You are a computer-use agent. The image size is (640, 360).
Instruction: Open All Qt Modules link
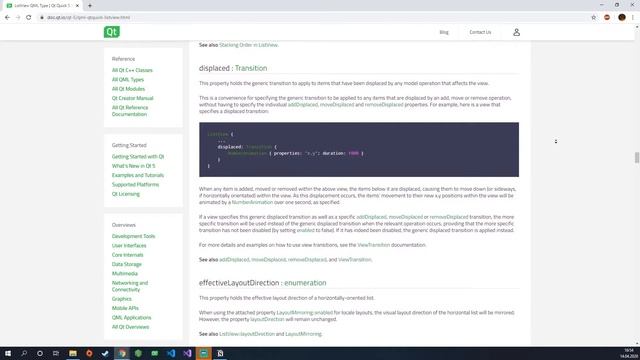128,89
